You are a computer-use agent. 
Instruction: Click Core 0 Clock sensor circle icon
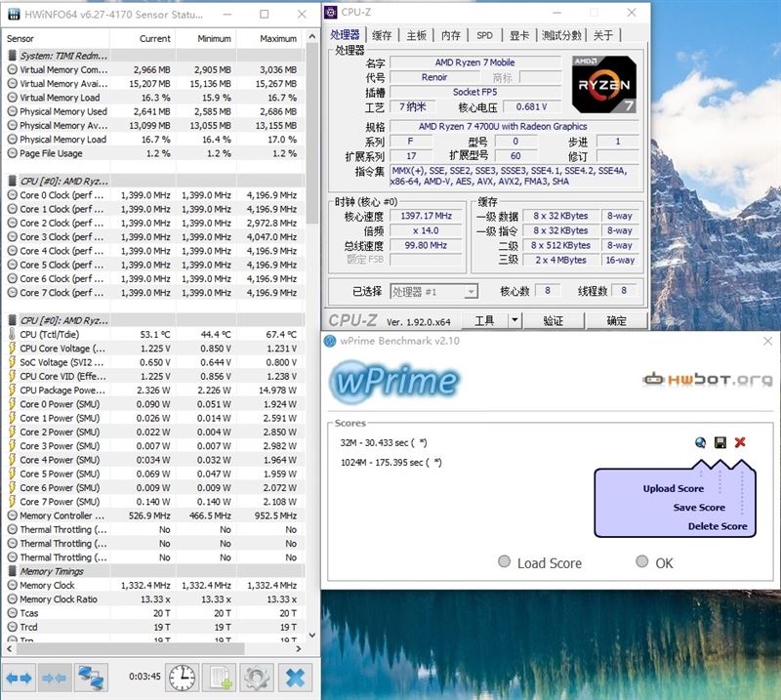[12, 195]
